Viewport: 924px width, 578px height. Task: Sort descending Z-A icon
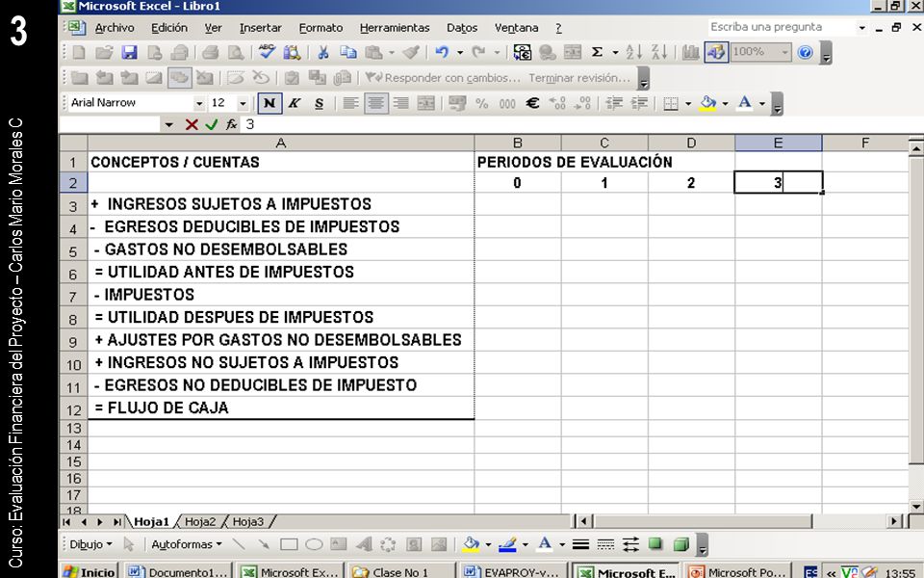pos(658,52)
